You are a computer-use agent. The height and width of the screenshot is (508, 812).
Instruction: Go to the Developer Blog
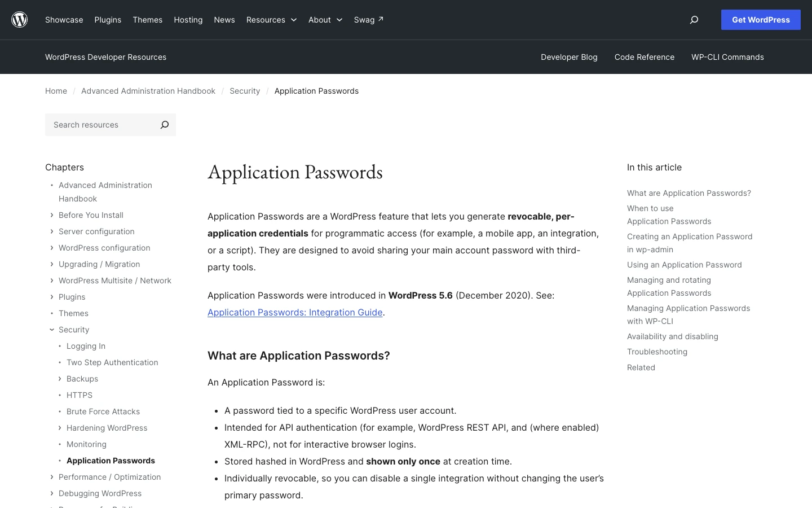569,57
